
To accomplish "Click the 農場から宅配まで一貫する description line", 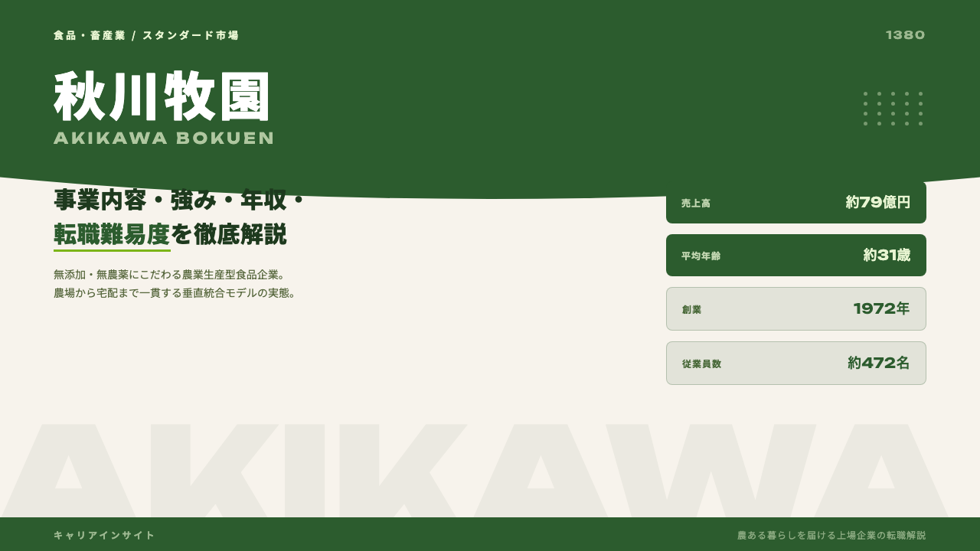I will (x=175, y=292).
